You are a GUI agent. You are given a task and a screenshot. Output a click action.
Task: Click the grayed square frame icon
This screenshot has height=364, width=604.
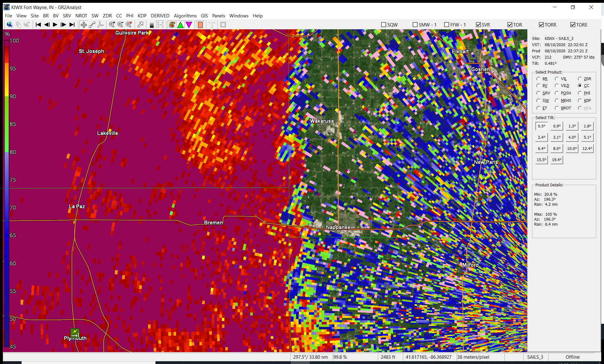click(223, 25)
